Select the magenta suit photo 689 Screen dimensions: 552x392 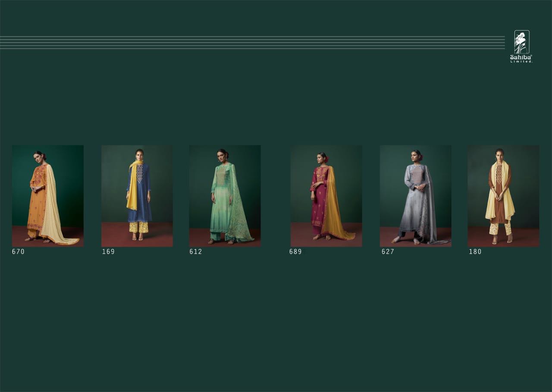(326, 196)
